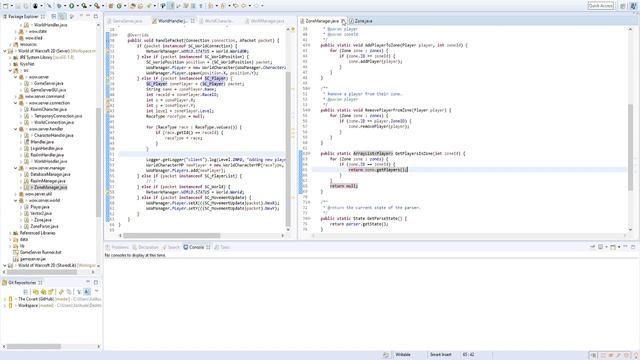Click the left editor horizontal scrollbar

pos(172,236)
